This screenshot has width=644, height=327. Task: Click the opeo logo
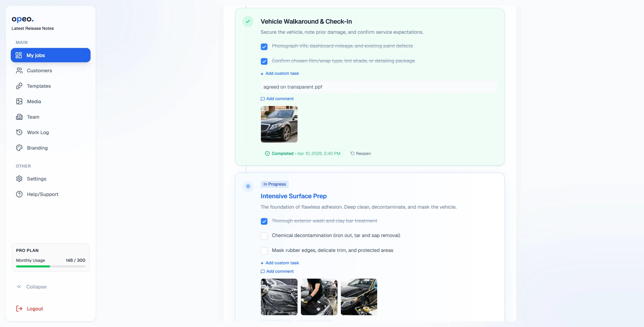(x=23, y=19)
